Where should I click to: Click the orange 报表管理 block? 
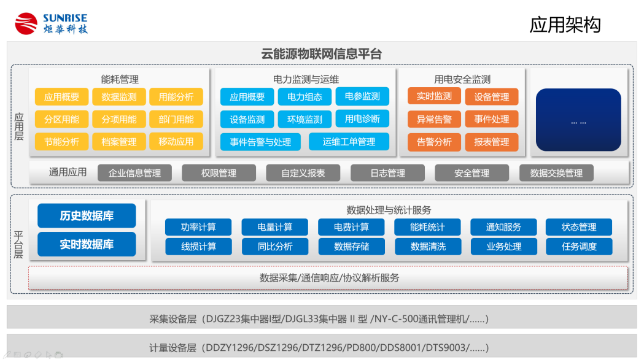click(491, 142)
